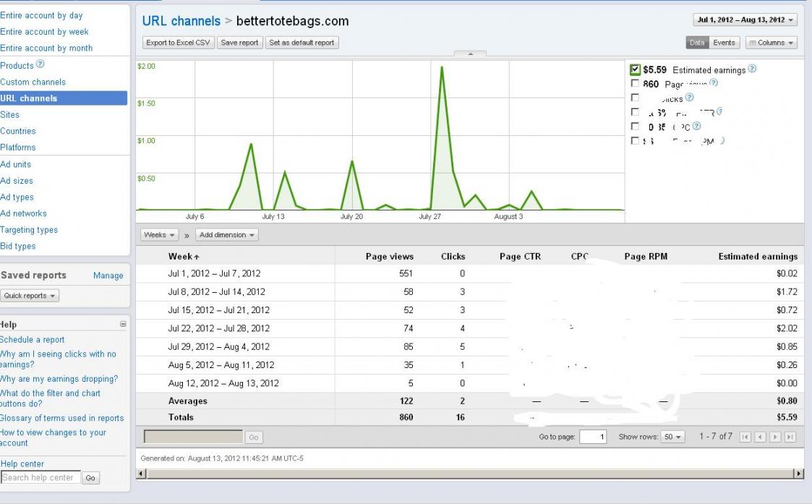
Task: Open the Columns dropdown
Action: click(771, 43)
